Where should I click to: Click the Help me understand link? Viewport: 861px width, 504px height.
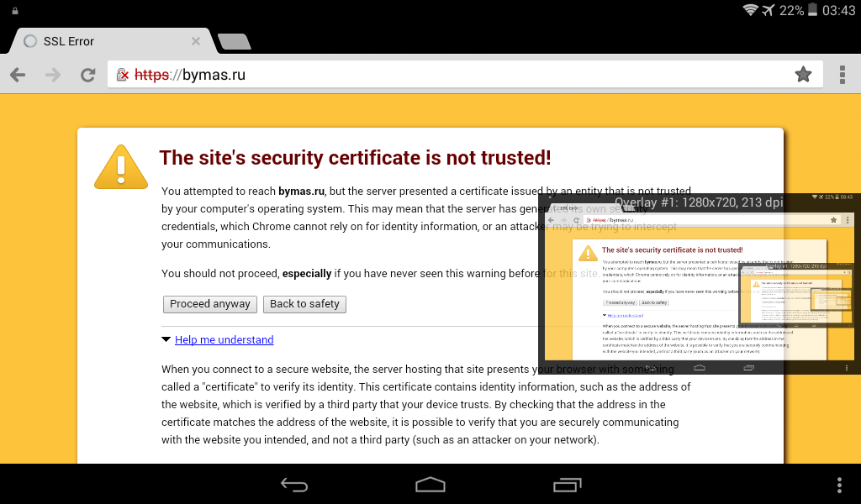click(x=224, y=340)
